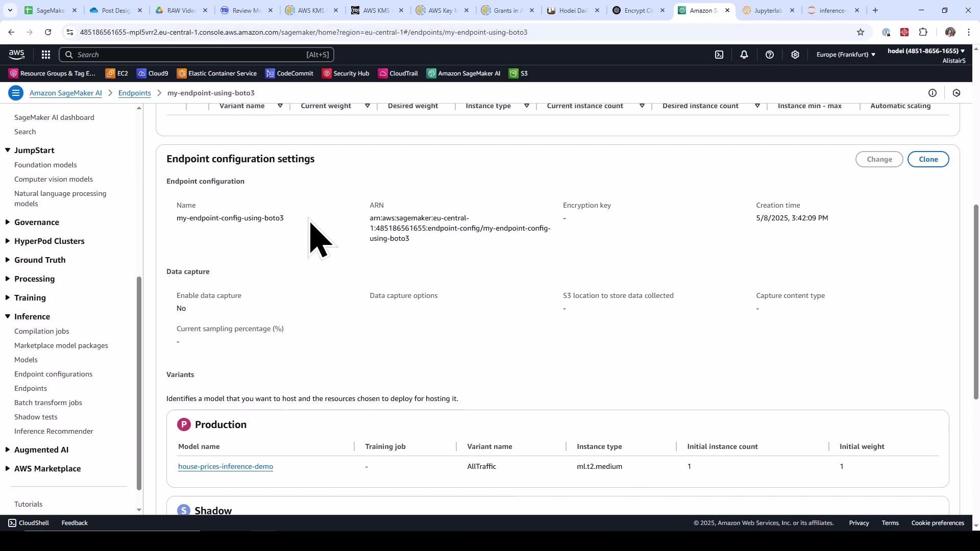Open the AWS home logo
This screenshot has height=551, width=980.
16,55
